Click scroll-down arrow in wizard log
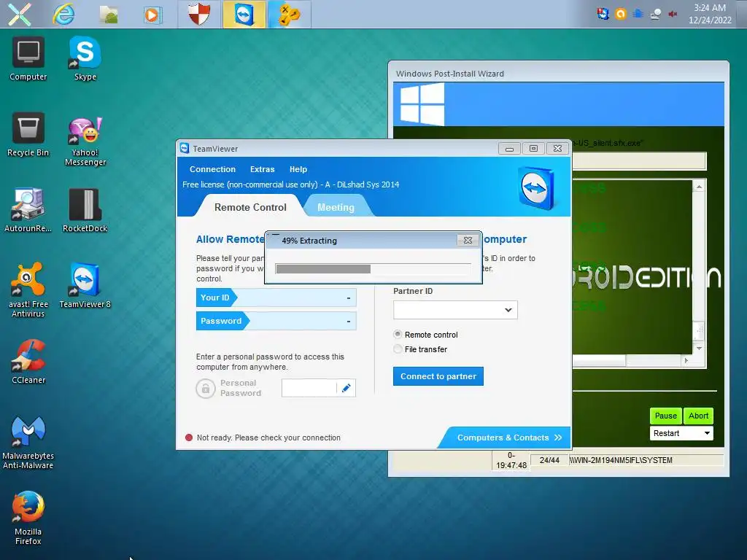Viewport: 747px width, 560px height. click(699, 348)
